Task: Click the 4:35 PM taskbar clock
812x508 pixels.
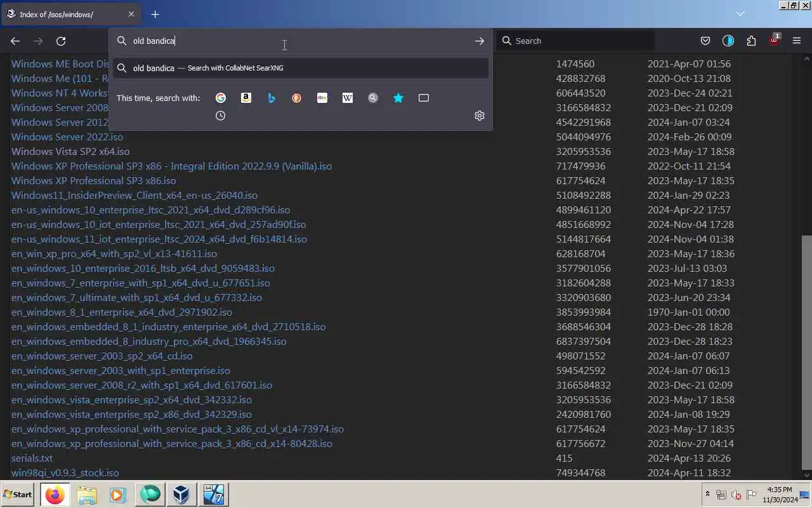Action: (780, 490)
